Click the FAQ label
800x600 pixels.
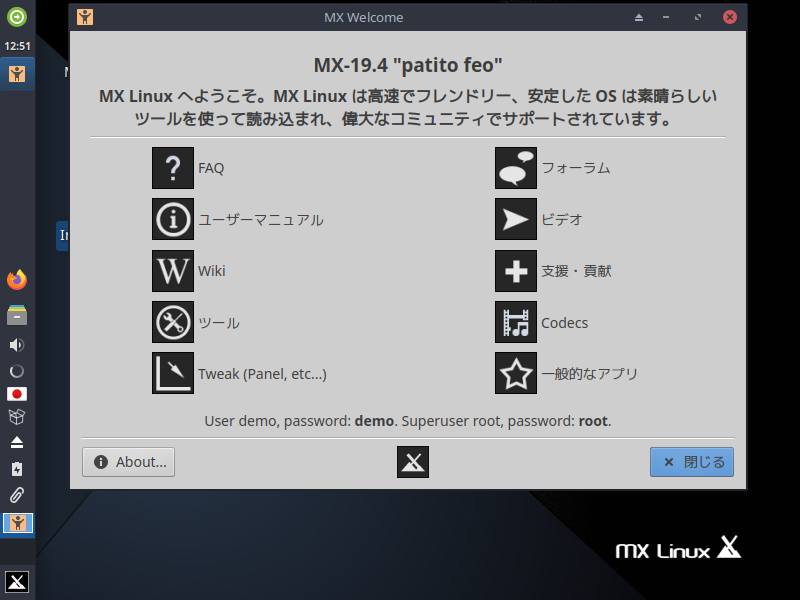(211, 168)
